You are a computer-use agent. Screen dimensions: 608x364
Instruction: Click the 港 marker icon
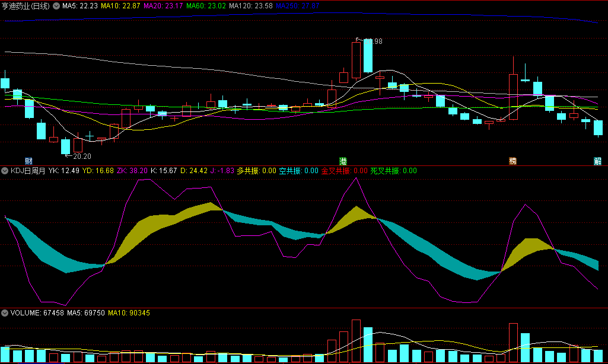(343, 161)
